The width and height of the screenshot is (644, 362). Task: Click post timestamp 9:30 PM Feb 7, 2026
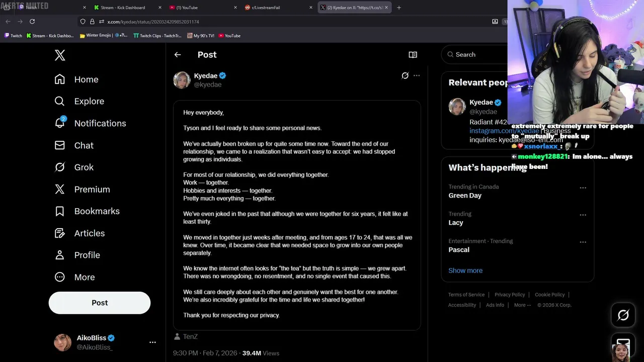pos(204,353)
